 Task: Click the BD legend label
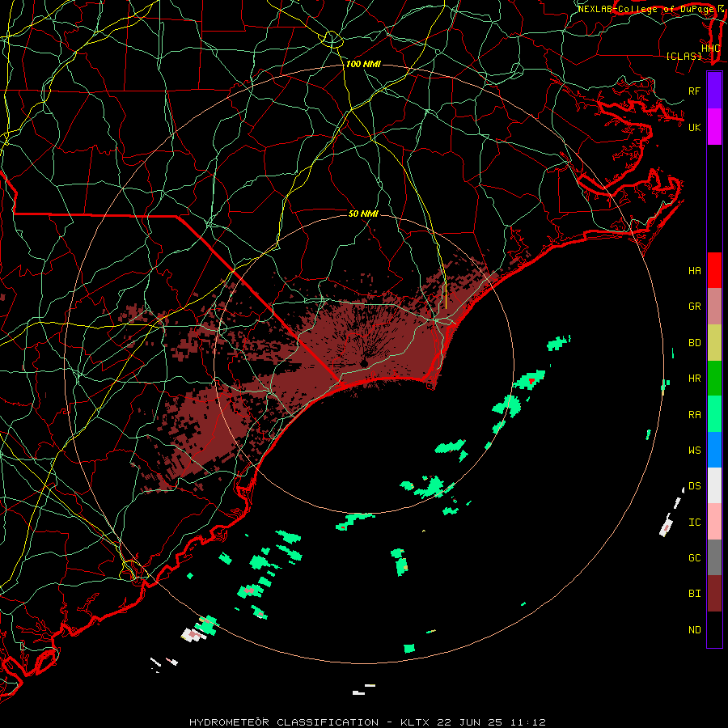pyautogui.click(x=695, y=343)
